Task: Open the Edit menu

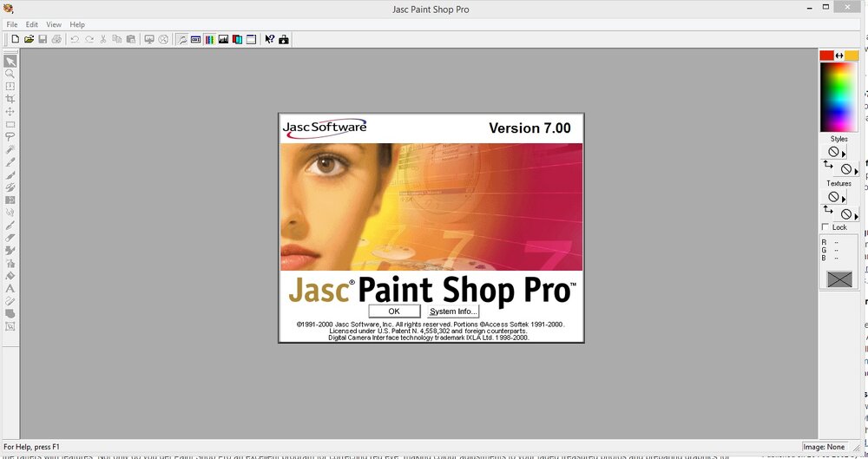Action: (x=31, y=24)
